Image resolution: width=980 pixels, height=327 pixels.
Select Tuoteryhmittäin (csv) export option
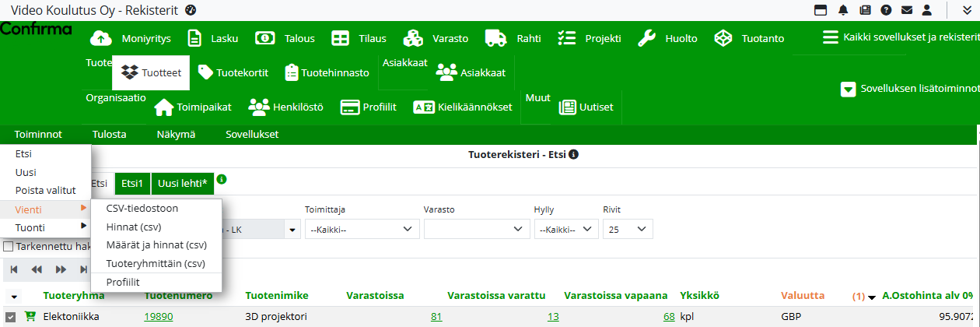[x=156, y=263]
